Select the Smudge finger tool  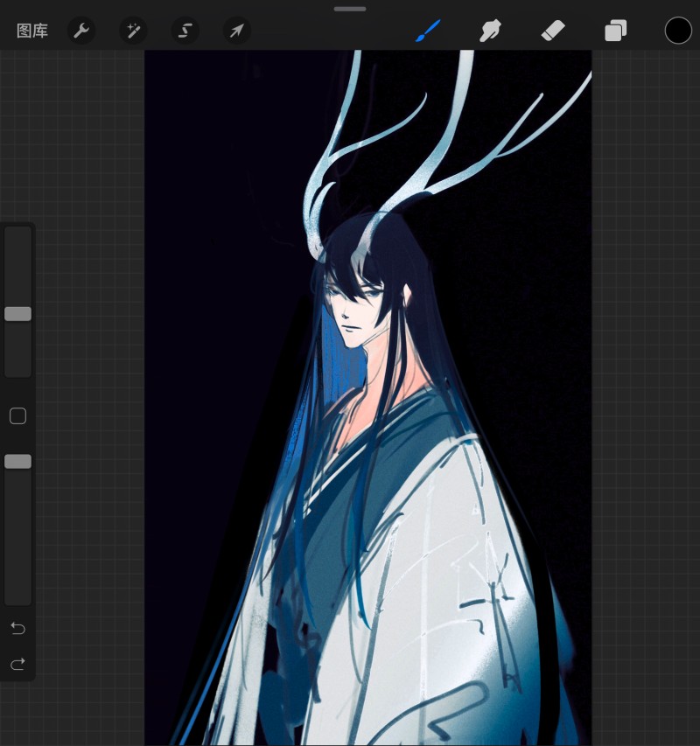point(490,31)
